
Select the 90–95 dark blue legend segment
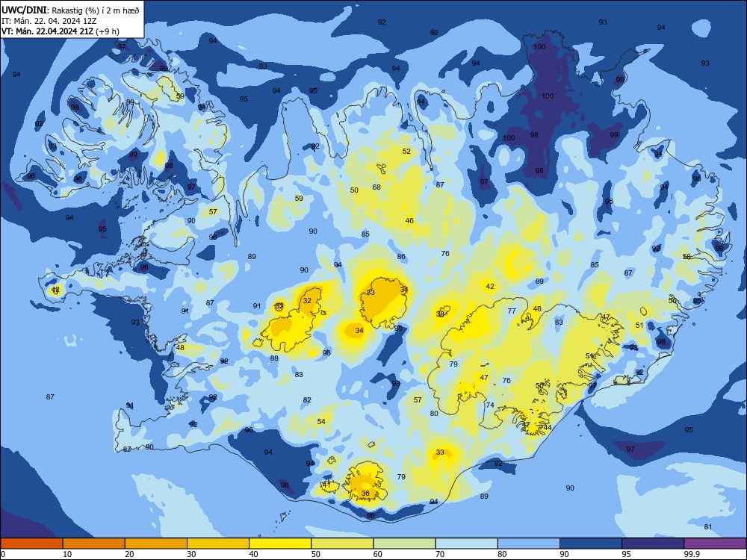[591, 544]
